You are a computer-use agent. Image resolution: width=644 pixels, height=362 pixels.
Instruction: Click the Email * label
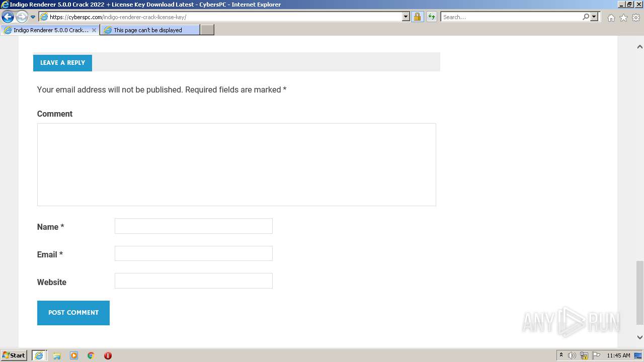pyautogui.click(x=50, y=254)
